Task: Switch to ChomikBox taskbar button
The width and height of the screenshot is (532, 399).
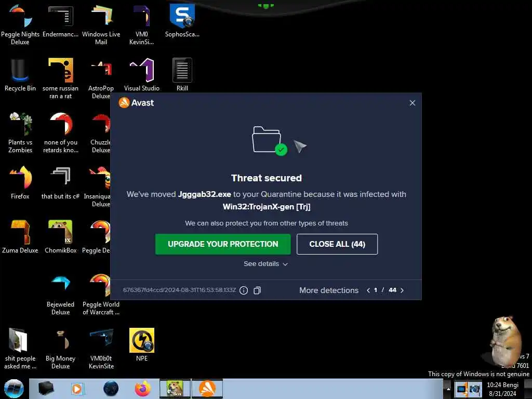Action: tap(175, 389)
